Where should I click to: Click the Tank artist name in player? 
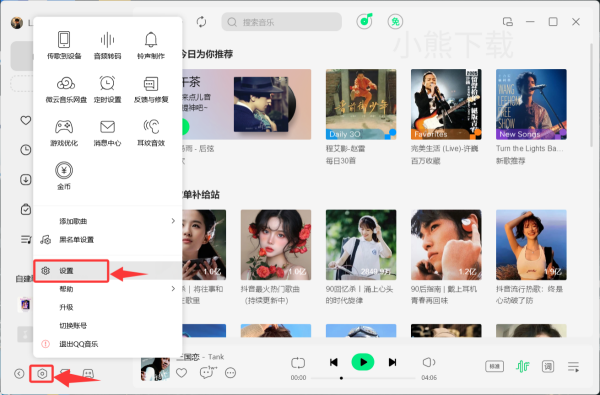point(216,357)
